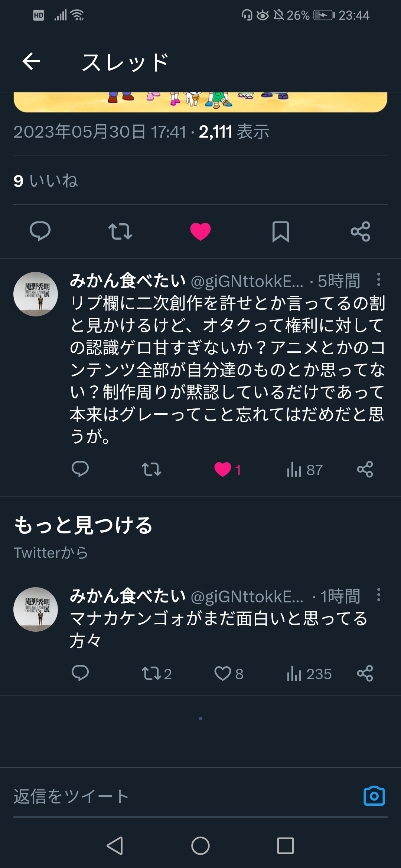The image size is (401, 868).
Task: Reply to the リプ欄に二次創作 tweet
Action: coord(80,469)
